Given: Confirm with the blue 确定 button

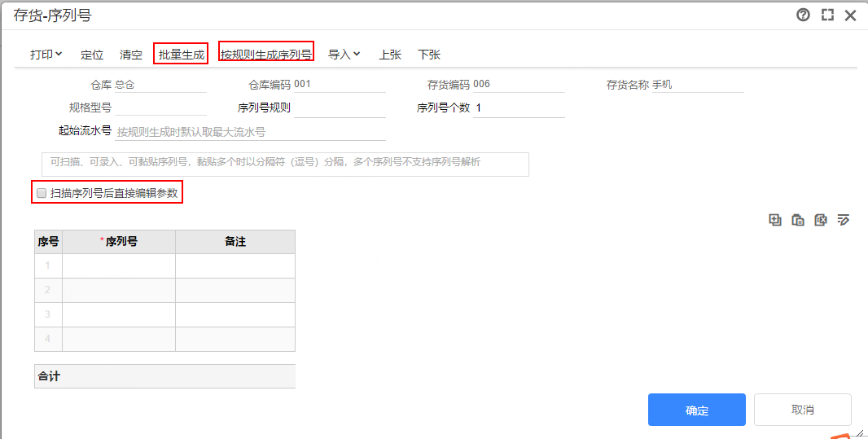Looking at the screenshot, I should pos(696,410).
